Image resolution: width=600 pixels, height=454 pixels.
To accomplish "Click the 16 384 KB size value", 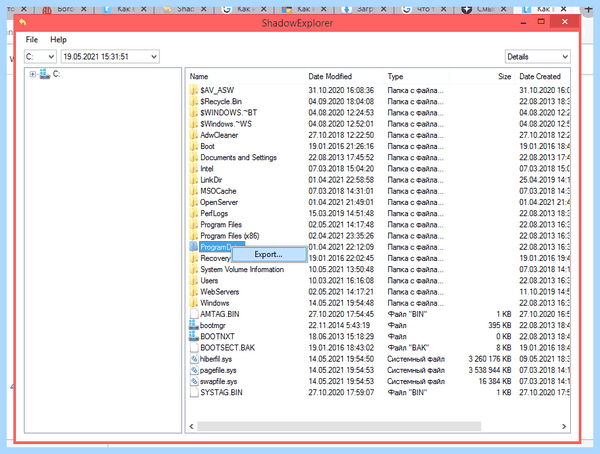I will pos(495,381).
